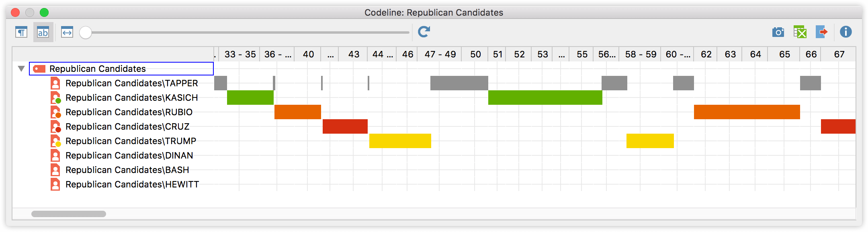Select the Republican Candidates\TAPPER row
Screen dimensions: 868x232
(x=125, y=83)
